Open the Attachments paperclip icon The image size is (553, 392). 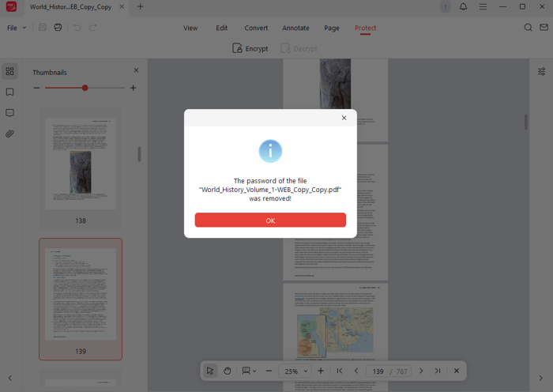pos(9,134)
